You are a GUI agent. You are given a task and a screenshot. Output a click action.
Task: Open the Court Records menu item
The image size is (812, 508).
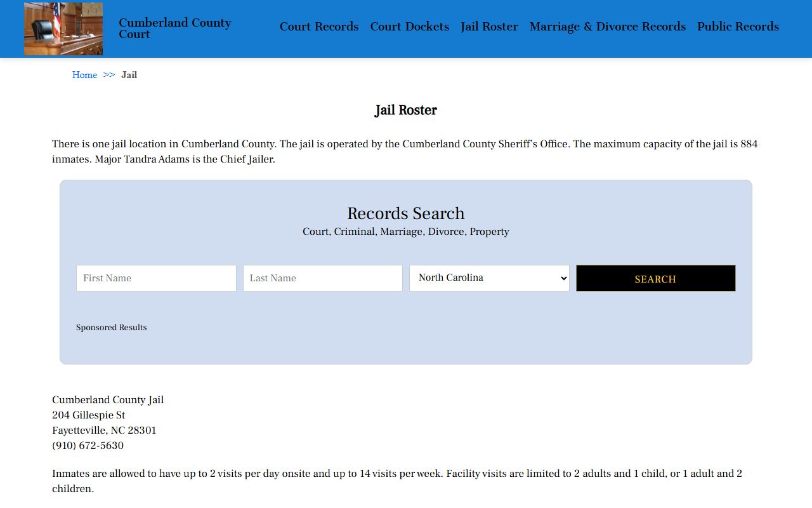point(319,27)
